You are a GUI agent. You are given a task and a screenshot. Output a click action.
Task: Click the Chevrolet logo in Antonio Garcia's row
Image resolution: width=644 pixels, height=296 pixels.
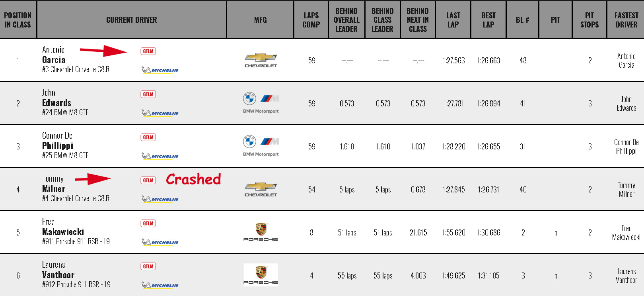click(261, 60)
